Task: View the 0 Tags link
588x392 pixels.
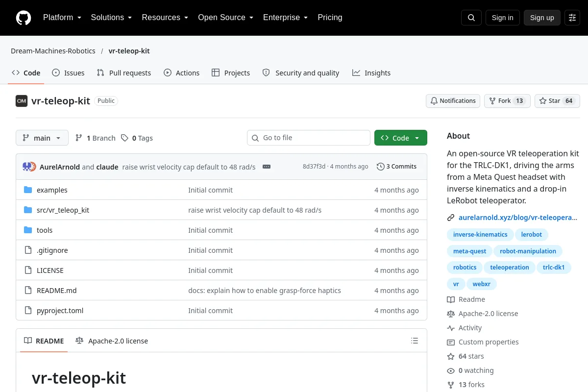Action: pos(137,138)
